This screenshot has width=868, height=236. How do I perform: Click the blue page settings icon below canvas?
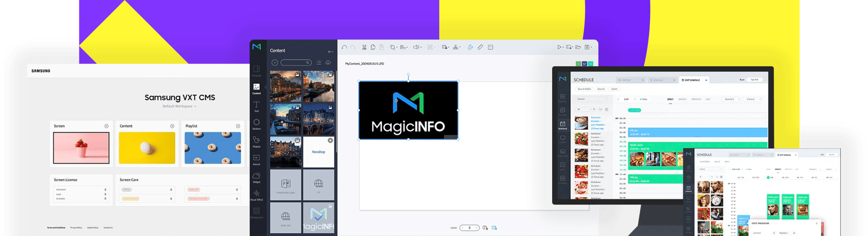click(x=494, y=228)
